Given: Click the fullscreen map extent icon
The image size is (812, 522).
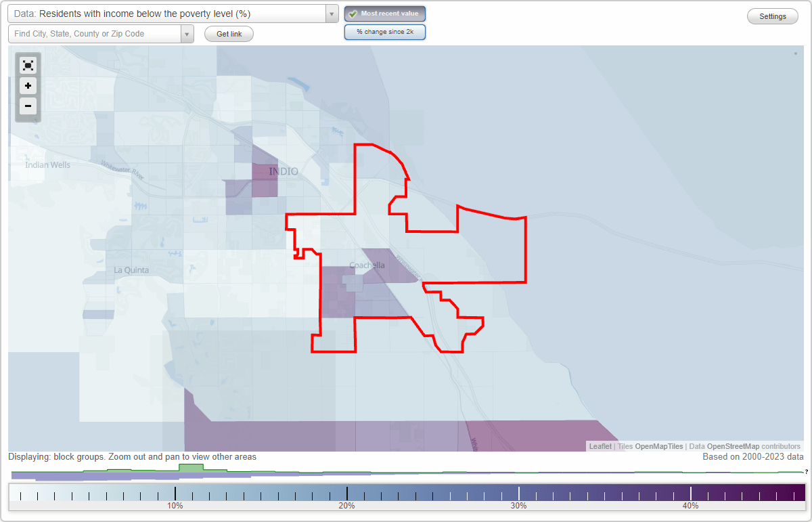Looking at the screenshot, I should pyautogui.click(x=28, y=65).
